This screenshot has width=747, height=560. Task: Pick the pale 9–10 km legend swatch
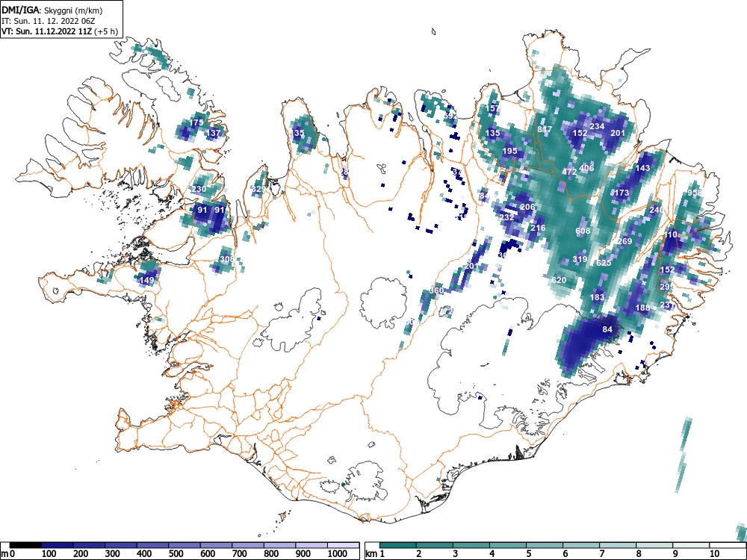click(x=691, y=545)
